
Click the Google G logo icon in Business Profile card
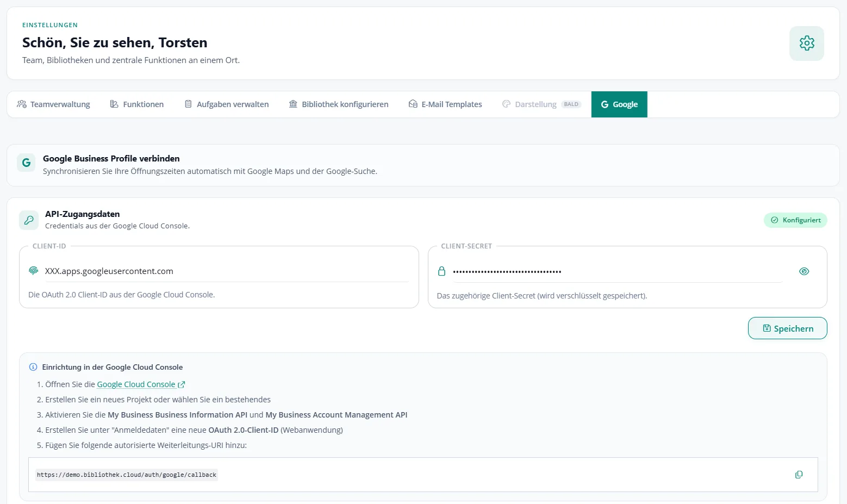click(26, 163)
